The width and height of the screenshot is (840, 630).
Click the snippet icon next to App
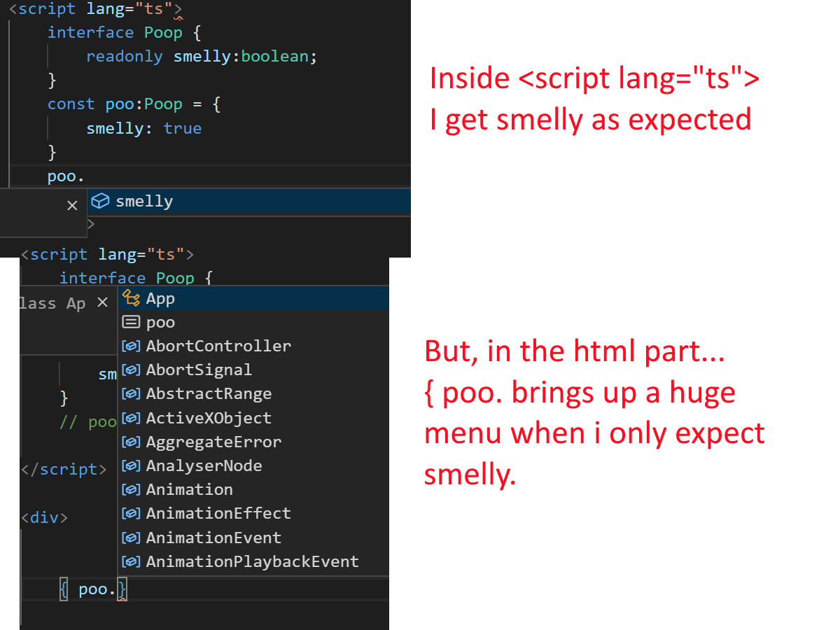point(131,298)
